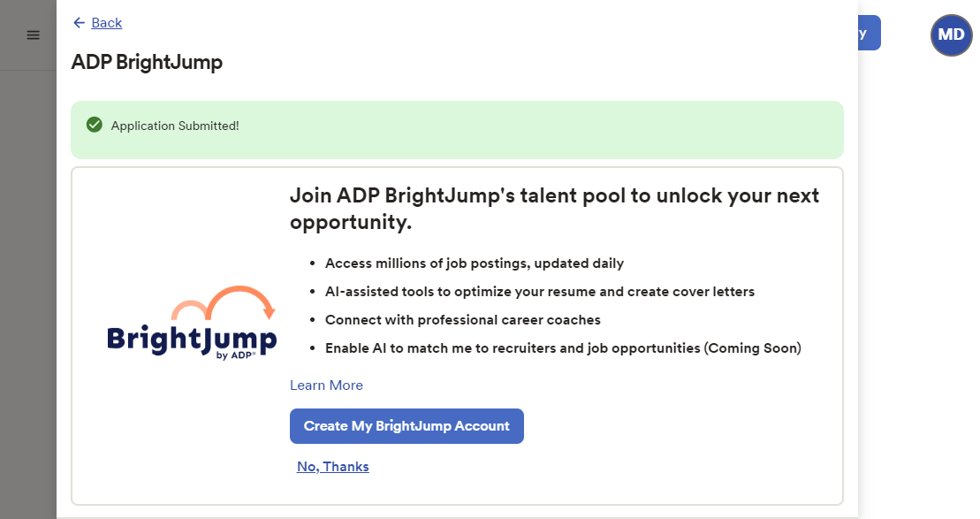The image size is (980, 519).
Task: Click the partially hidden blue header button
Action: click(x=869, y=34)
